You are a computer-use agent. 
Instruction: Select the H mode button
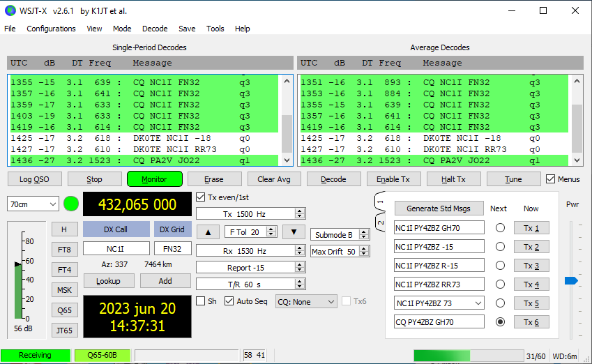tap(64, 229)
